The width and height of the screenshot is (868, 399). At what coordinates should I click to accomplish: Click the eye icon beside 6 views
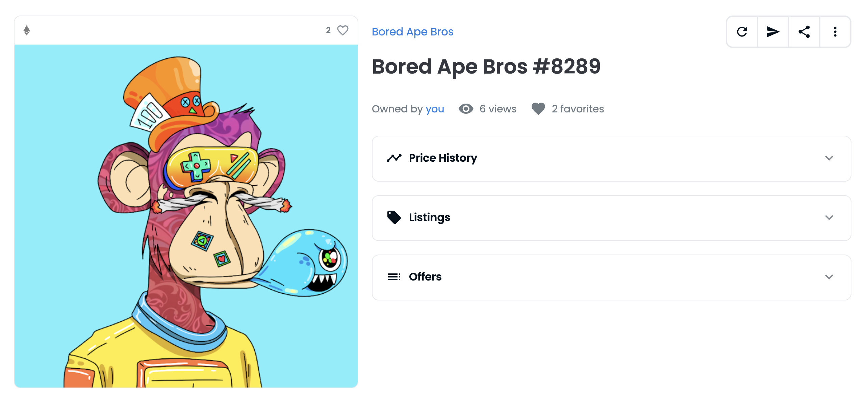click(466, 109)
